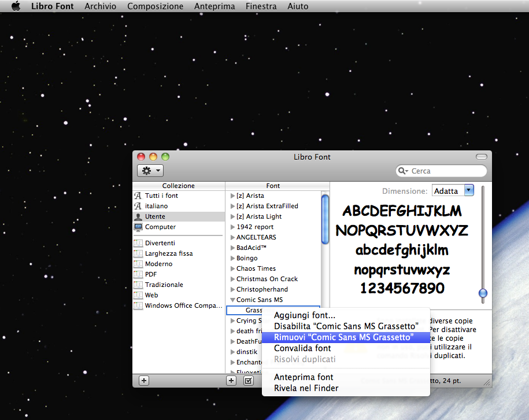Add a new collection with plus button

tap(144, 381)
